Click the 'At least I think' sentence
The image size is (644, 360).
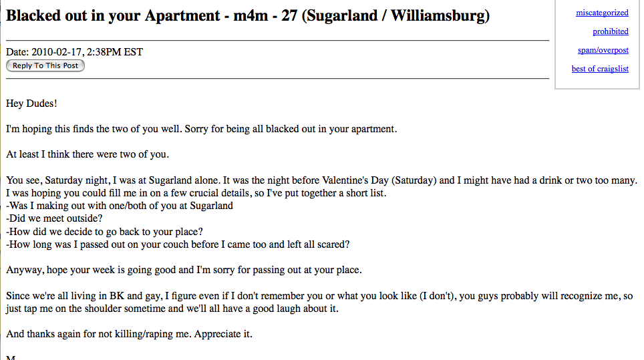click(88, 154)
